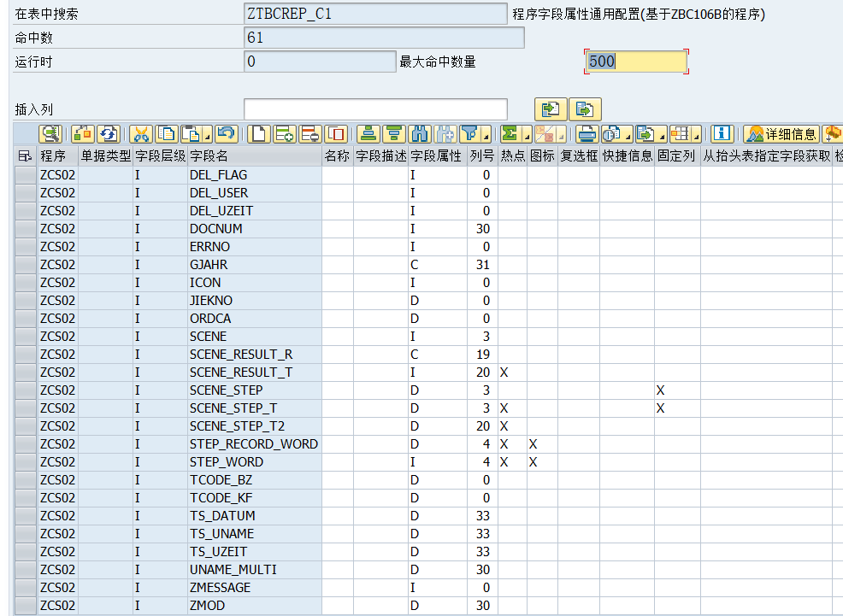
Task: Click the 字段名 column header
Action: point(255,155)
